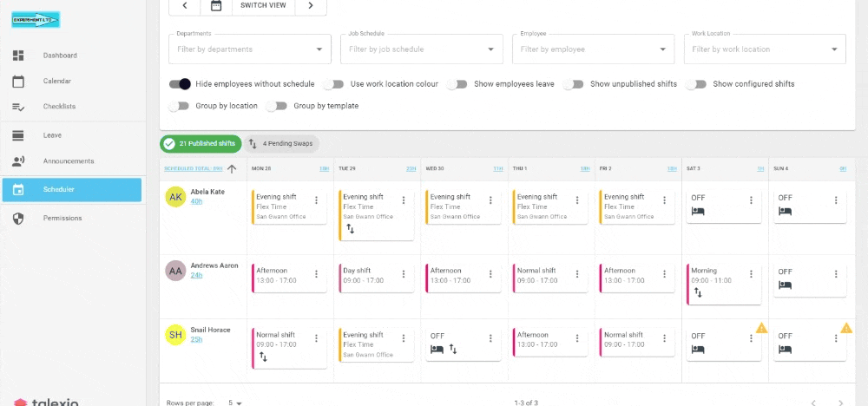Go to Announcements menu item
The image size is (868, 406).
click(69, 161)
